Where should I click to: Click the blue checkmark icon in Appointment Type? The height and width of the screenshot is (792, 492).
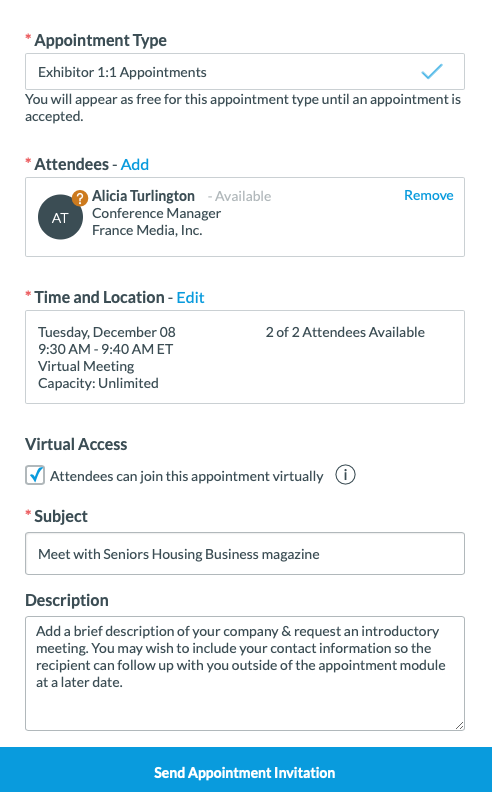[432, 72]
